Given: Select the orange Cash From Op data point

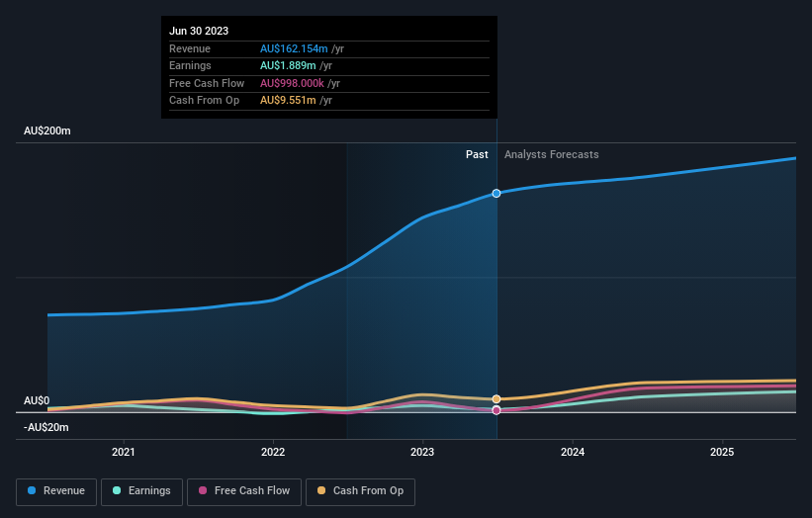Looking at the screenshot, I should 496,399.
